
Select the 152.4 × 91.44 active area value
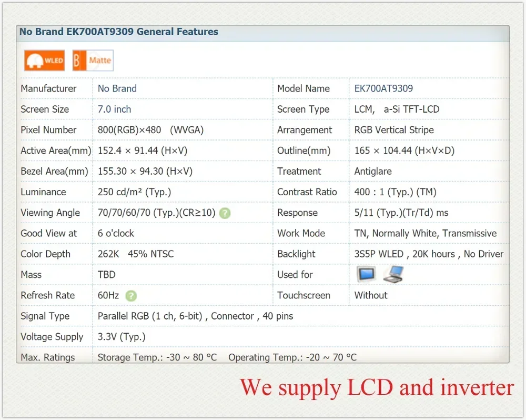[142, 151]
